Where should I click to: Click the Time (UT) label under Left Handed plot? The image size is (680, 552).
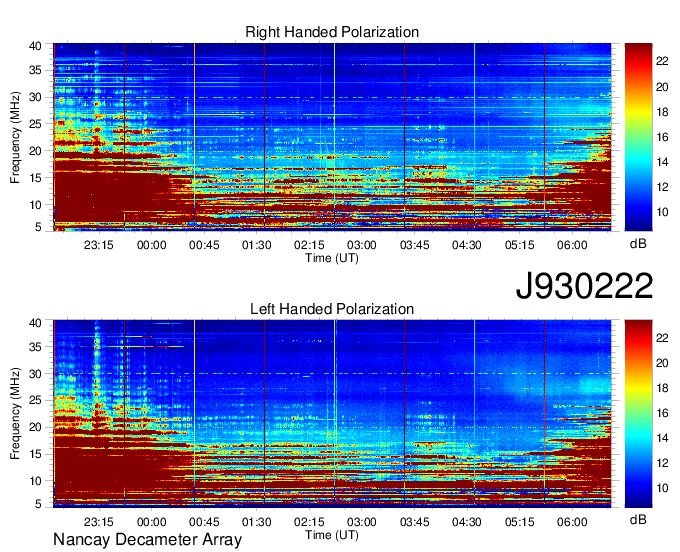pos(332,535)
